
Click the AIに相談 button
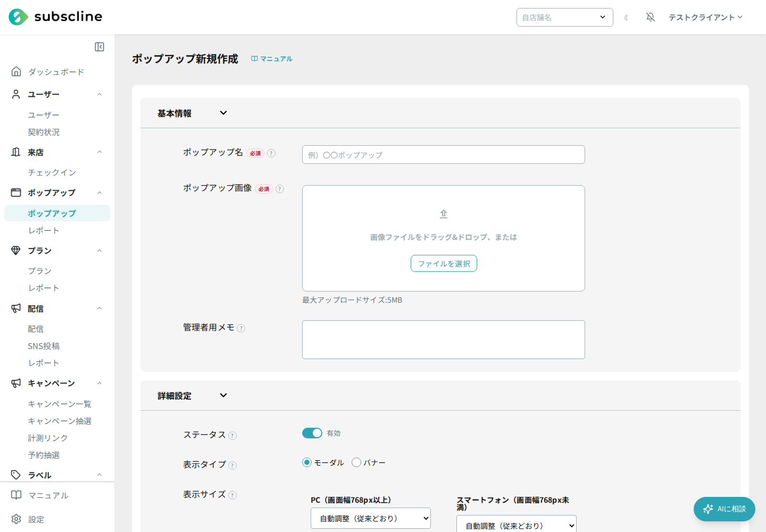[725, 509]
